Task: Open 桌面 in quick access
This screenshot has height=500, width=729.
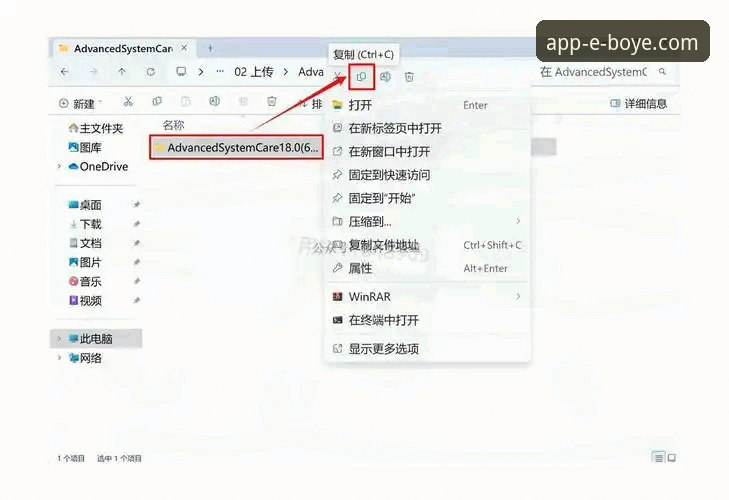Action: pos(85,205)
